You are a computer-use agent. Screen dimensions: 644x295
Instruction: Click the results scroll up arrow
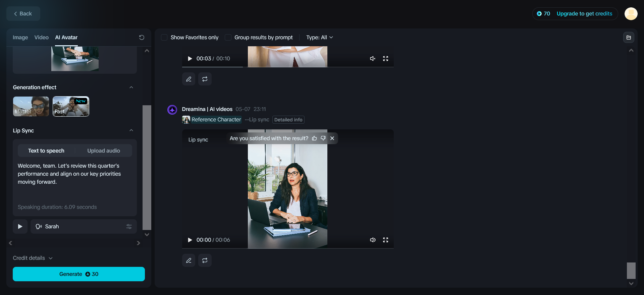coord(631,50)
